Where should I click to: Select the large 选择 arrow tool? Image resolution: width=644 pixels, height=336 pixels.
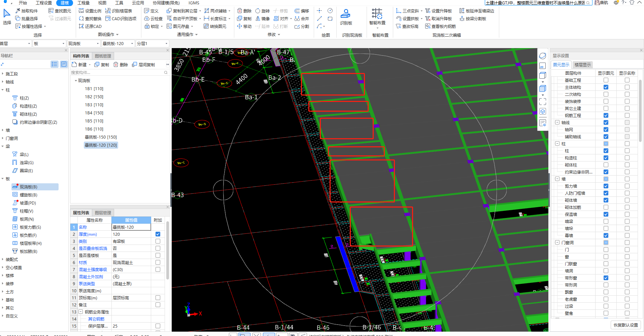(x=7, y=17)
